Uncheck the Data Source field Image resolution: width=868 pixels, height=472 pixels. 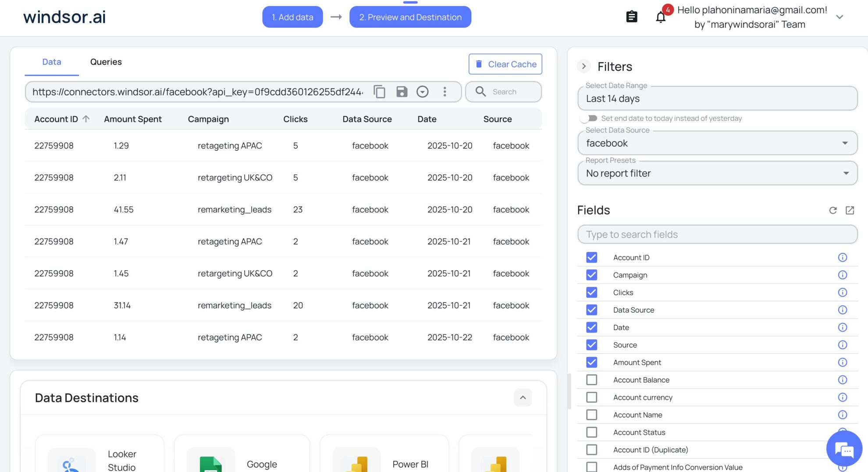[x=591, y=310]
